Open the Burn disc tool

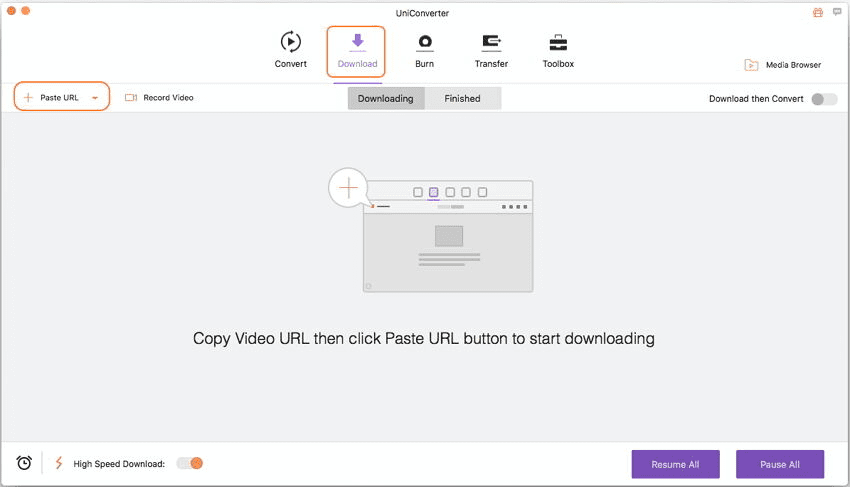tap(424, 43)
